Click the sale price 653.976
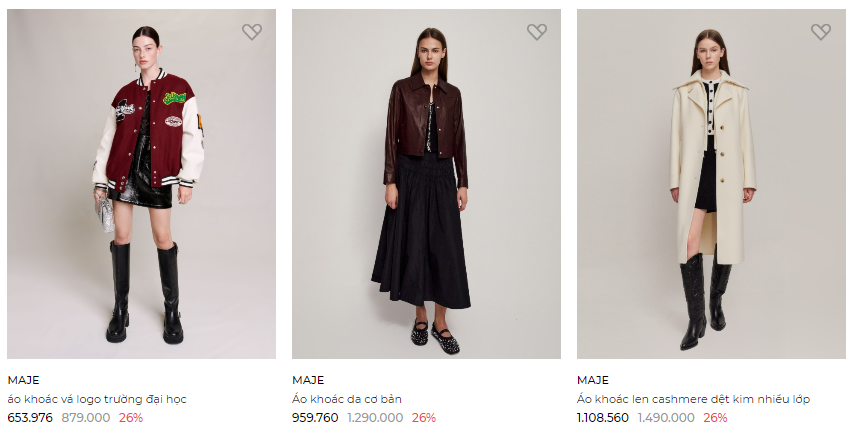Image resolution: width=857 pixels, height=437 pixels. pos(30,418)
